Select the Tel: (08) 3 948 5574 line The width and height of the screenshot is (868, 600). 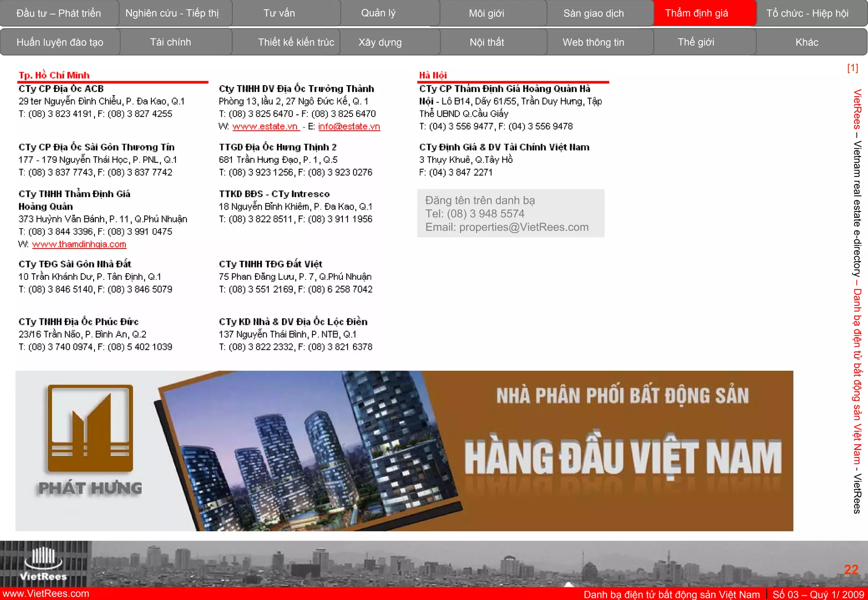(475, 214)
